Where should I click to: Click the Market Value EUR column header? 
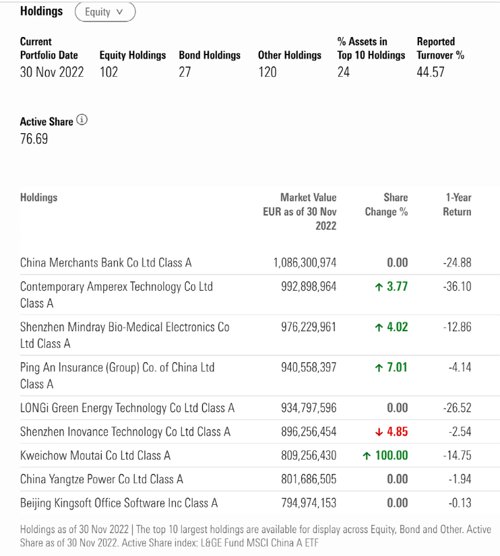[300, 211]
